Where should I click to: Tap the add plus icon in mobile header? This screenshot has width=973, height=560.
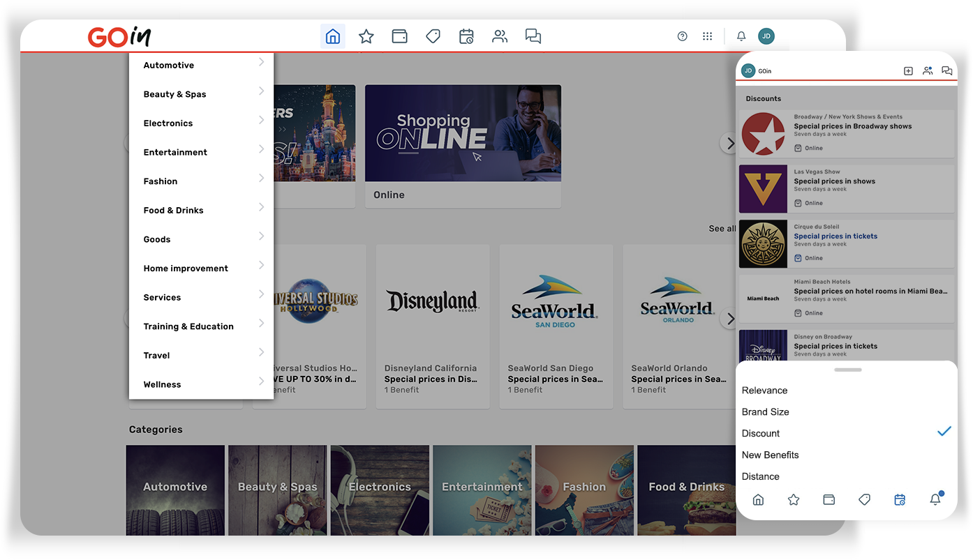tap(908, 70)
